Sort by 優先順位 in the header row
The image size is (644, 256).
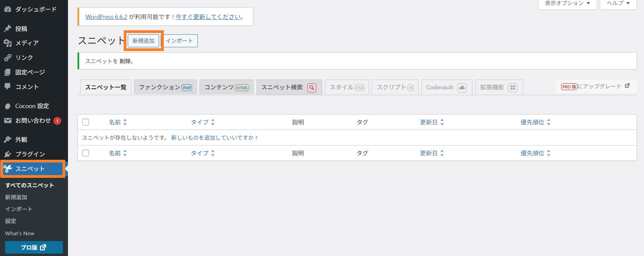[536, 122]
